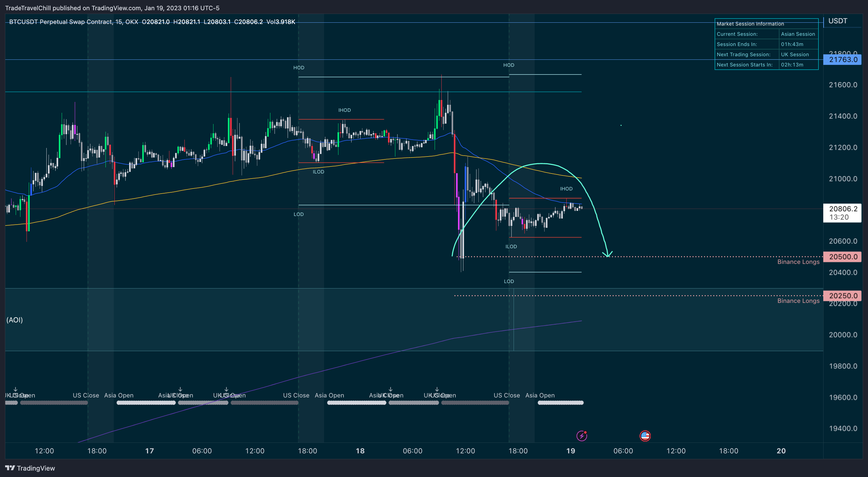Click the Next Trading Session: label
Viewport: 868px width, 477px height.
743,54
